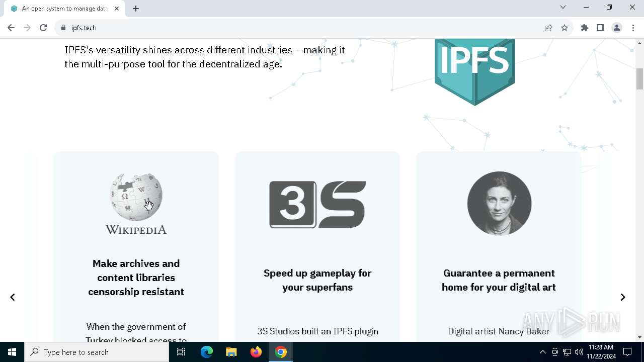Screen dimensions: 644x362
Task: Reload the ipfs.tech page
Action: [43, 28]
